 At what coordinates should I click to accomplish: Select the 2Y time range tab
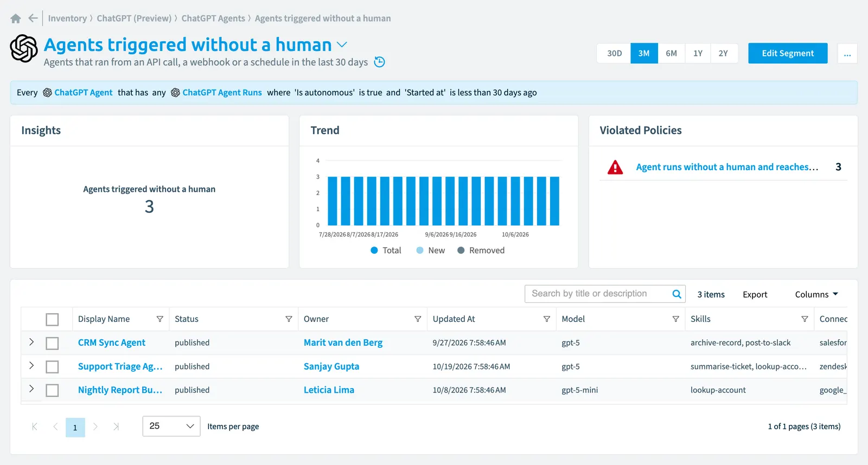(x=724, y=53)
